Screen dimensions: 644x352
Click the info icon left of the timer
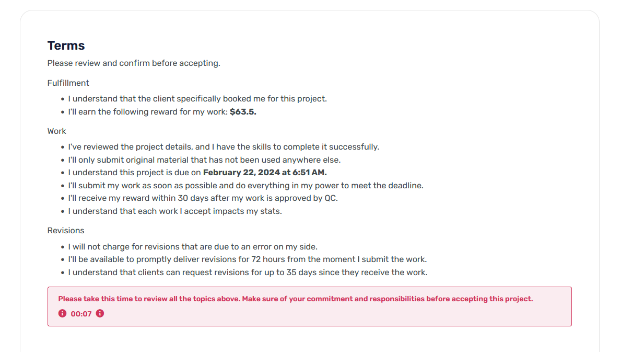(x=63, y=313)
